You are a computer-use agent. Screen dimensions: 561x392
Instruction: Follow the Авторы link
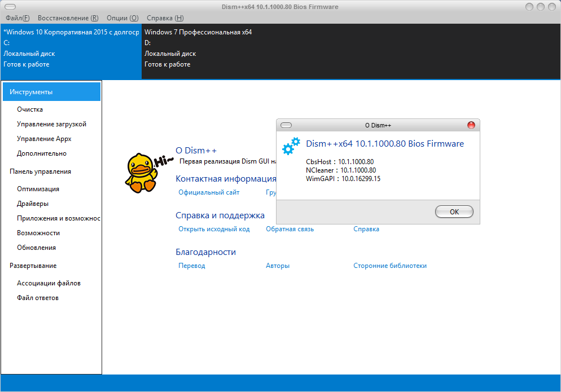278,266
